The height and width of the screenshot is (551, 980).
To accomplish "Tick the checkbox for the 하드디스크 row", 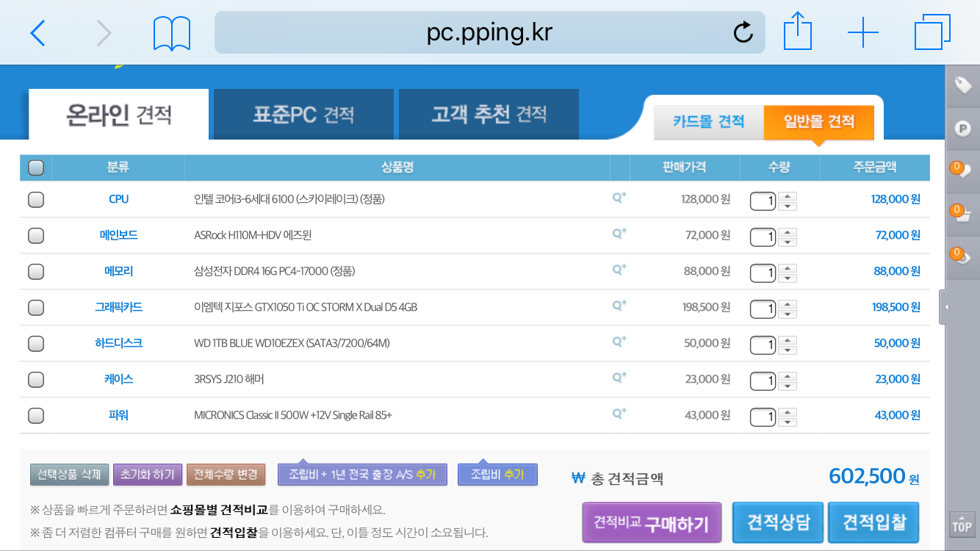I will pyautogui.click(x=35, y=344).
